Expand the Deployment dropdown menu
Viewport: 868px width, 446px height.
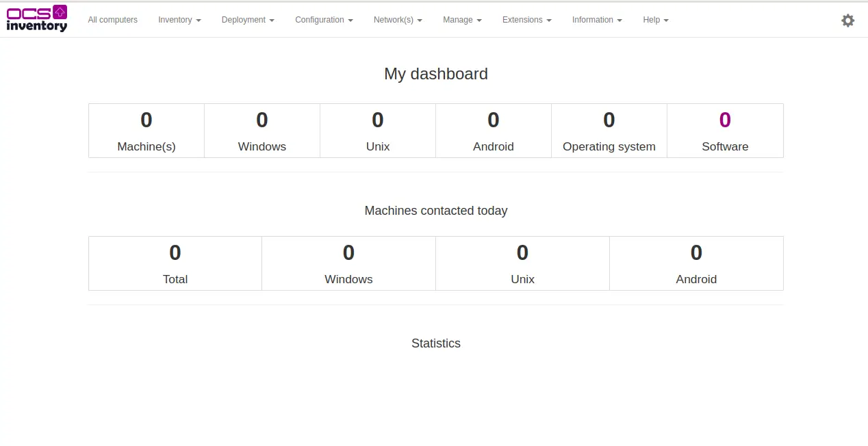click(x=248, y=20)
